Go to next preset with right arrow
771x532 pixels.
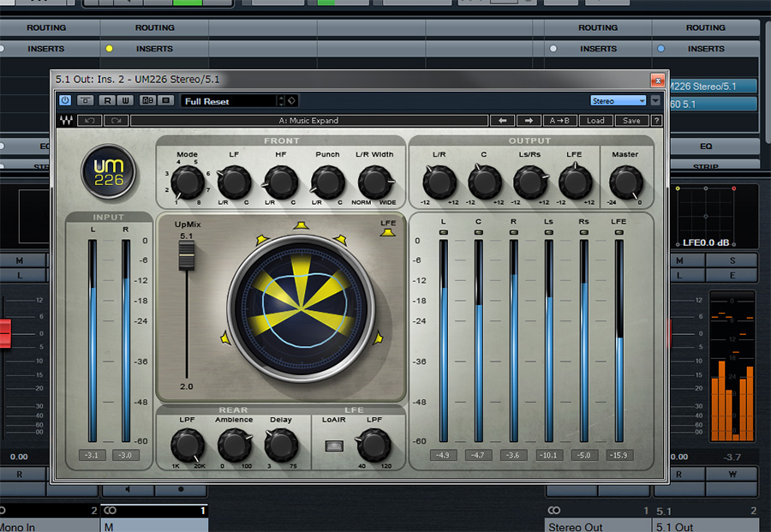point(529,121)
